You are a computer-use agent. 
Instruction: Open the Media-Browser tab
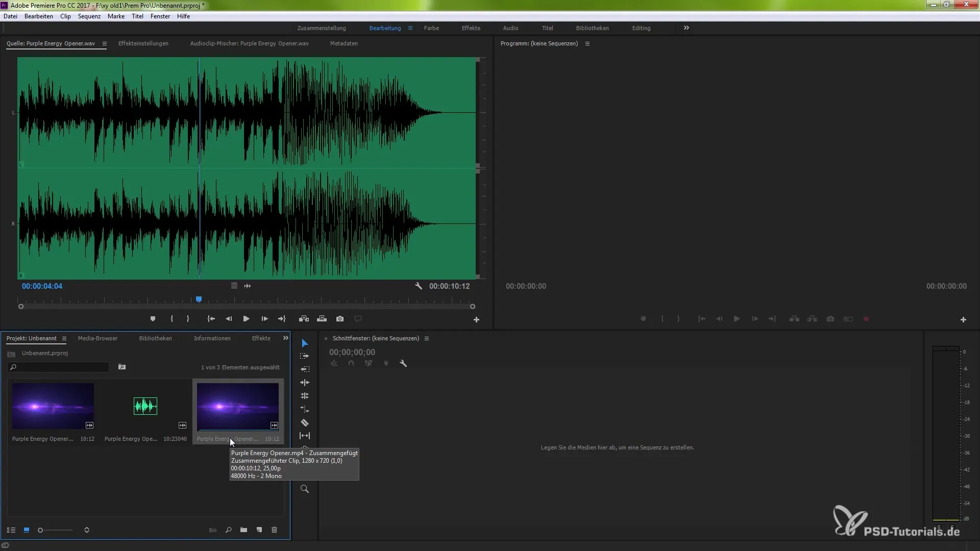(x=97, y=339)
